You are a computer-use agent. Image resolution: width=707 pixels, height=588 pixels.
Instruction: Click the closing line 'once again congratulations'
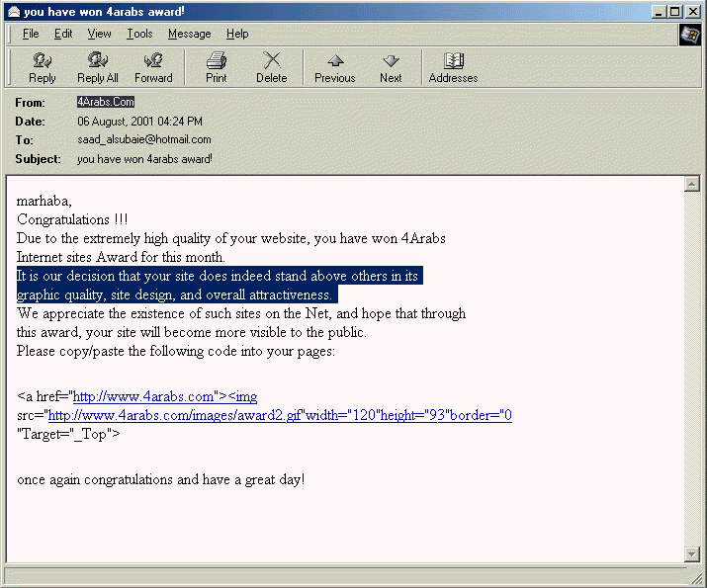point(160,479)
